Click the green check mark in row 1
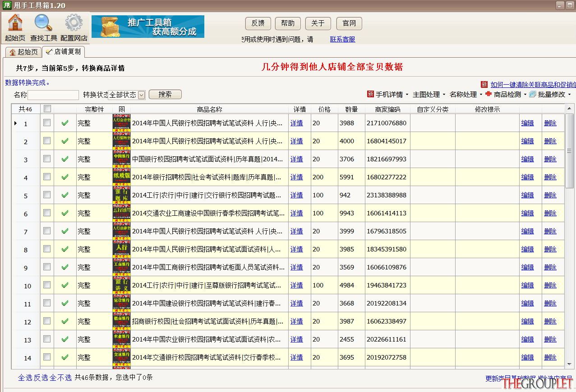The height and width of the screenshot is (392, 576). pos(65,123)
